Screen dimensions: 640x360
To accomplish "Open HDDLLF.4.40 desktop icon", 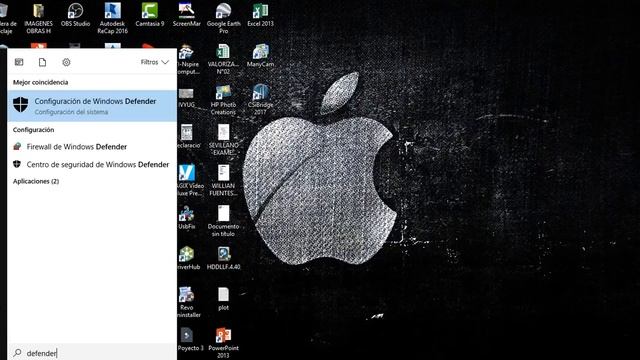I will [x=223, y=258].
